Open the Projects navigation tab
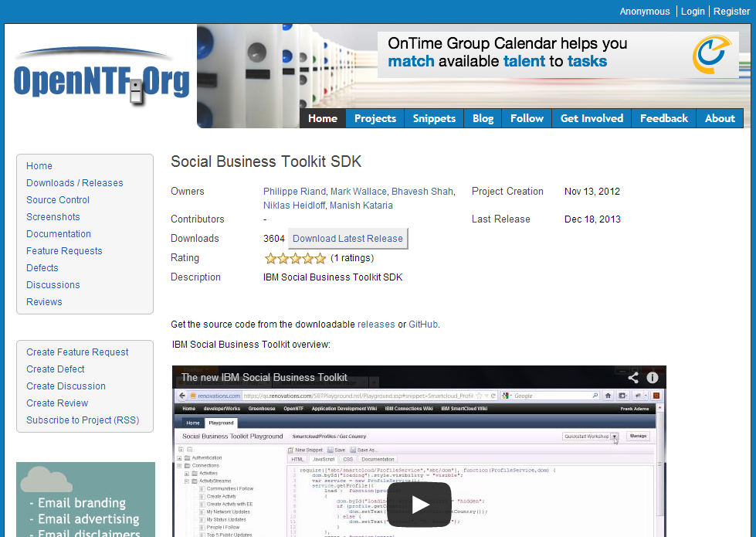The image size is (756, 537). 375,118
